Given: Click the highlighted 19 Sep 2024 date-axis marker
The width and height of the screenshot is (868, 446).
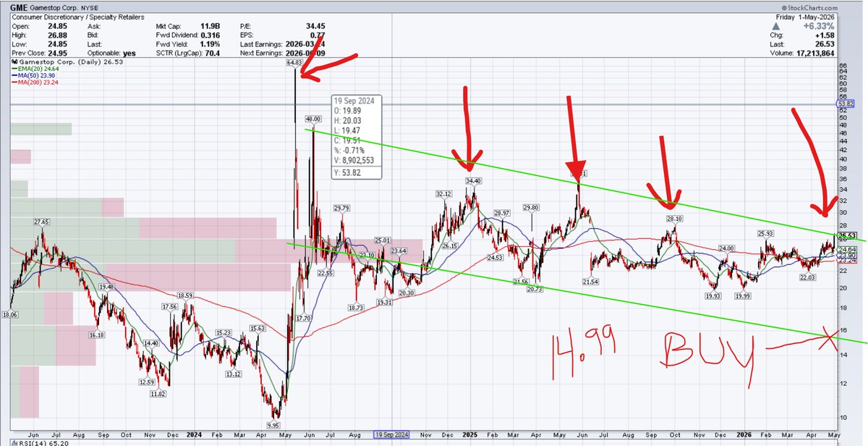Looking at the screenshot, I should pyautogui.click(x=391, y=434).
